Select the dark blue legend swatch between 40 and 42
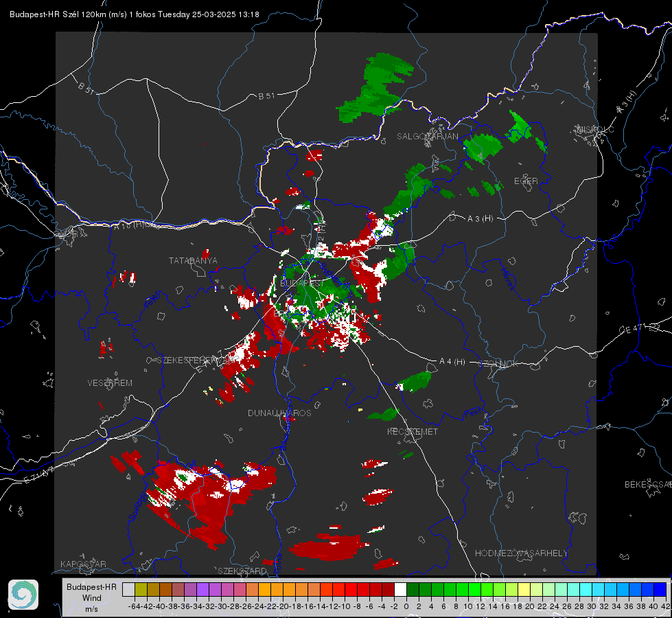 tap(660, 589)
